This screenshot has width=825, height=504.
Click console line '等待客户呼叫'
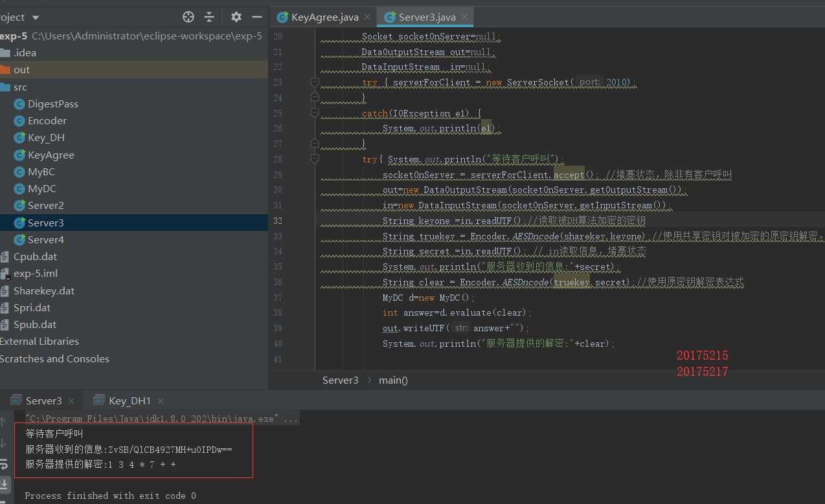pyautogui.click(x=55, y=433)
